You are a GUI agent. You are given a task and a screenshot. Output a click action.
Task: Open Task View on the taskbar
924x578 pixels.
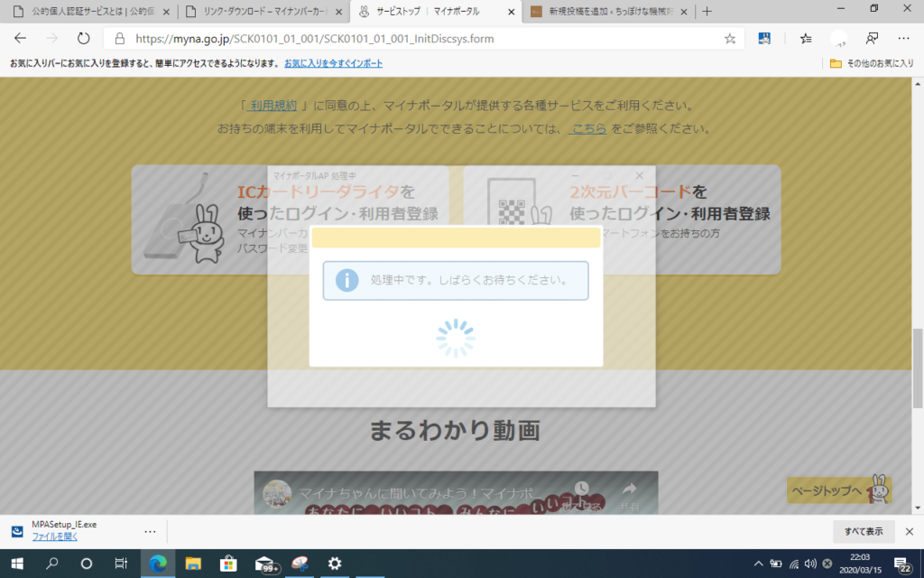pyautogui.click(x=121, y=564)
